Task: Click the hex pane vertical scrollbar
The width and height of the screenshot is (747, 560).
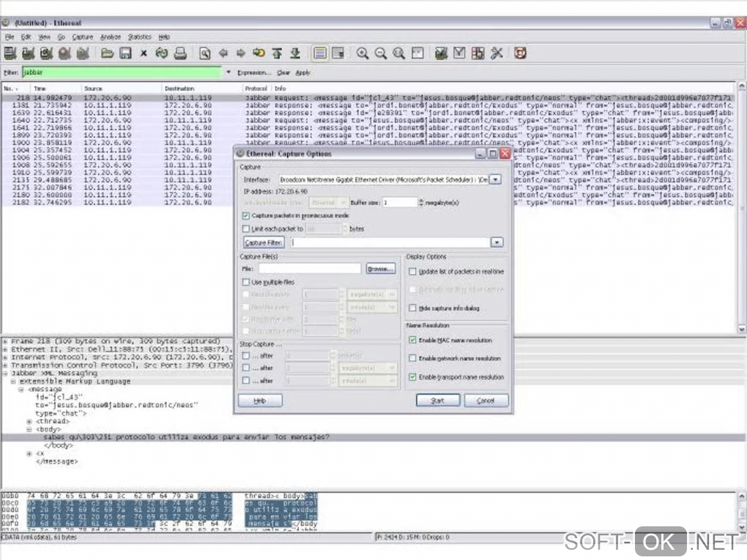Action: pos(742,512)
